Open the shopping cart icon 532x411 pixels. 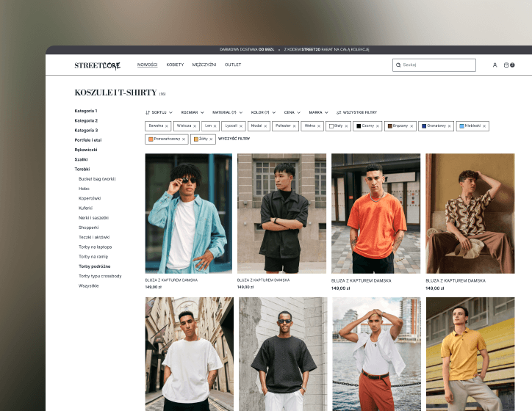point(506,65)
